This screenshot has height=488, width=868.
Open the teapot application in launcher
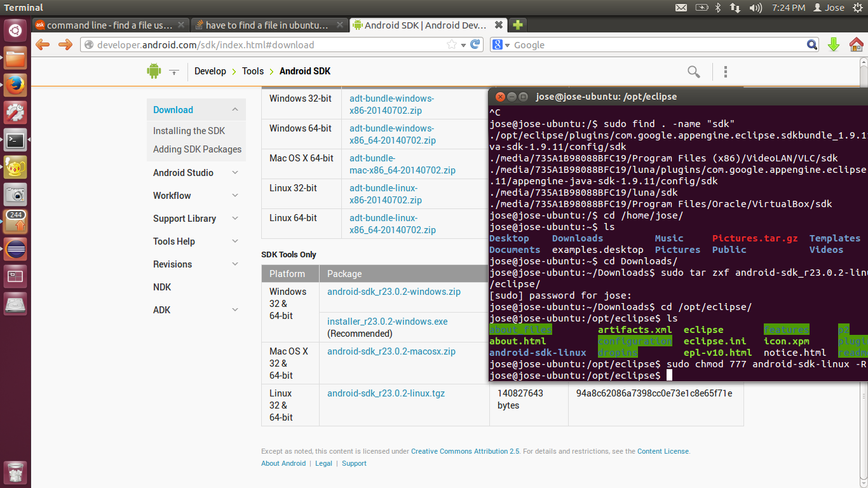click(15, 167)
